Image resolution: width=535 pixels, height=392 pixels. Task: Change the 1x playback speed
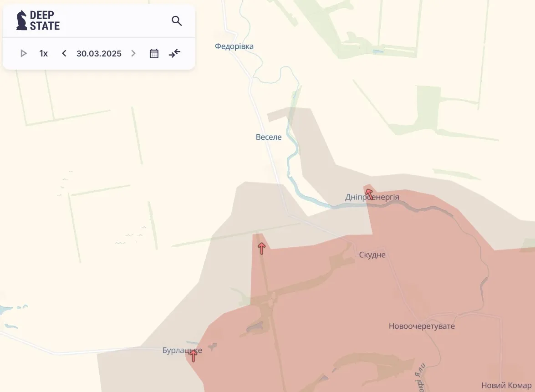click(x=43, y=54)
